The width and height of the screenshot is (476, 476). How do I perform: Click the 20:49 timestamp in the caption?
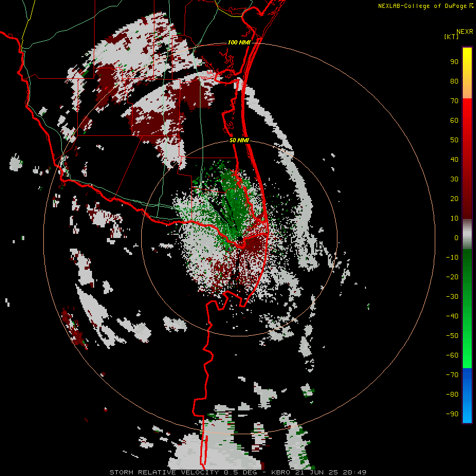[354, 472]
